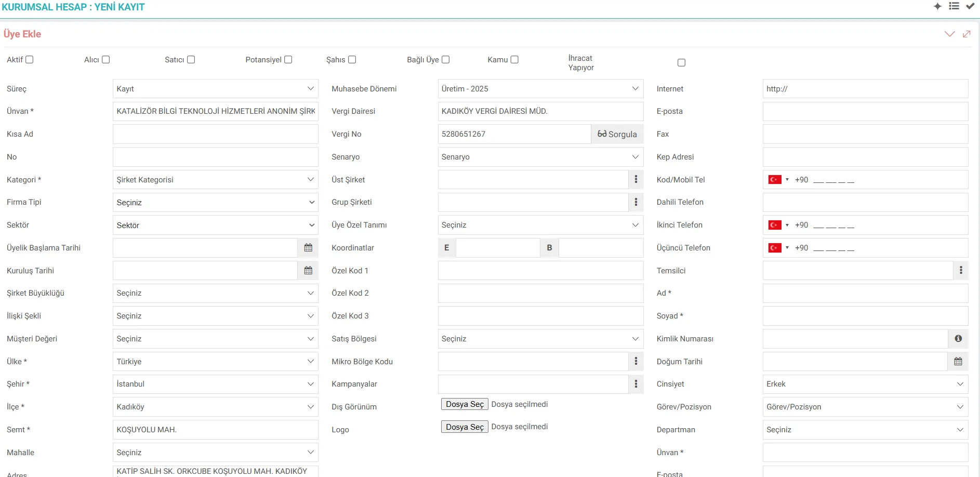Click the Üst Şirket three-dot menu
This screenshot has width=980, height=477.
(x=636, y=180)
